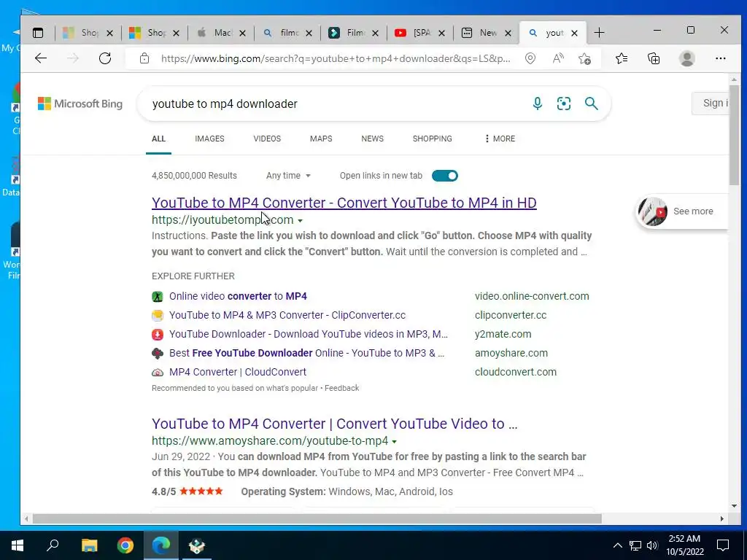Screen dimensions: 747x560
Task: Open Edge Settings and more menu
Action: [x=720, y=58]
